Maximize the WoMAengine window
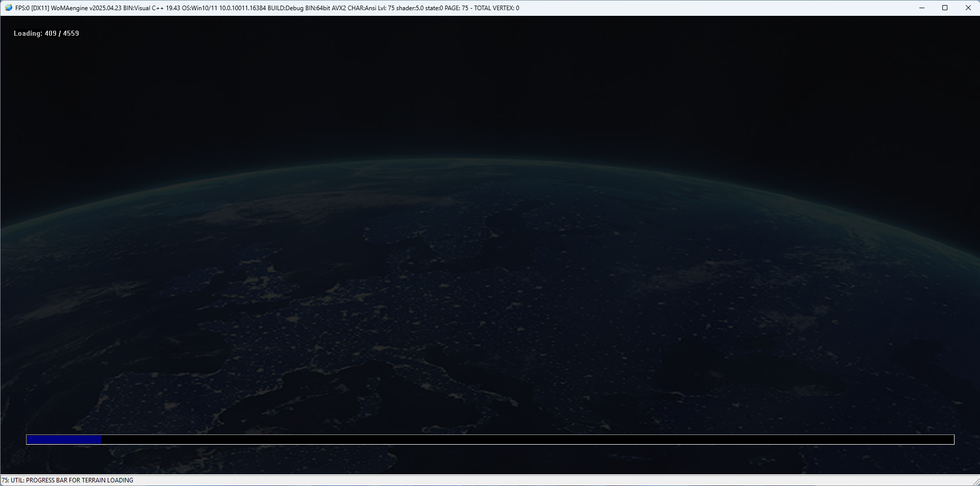This screenshot has height=486, width=980. coord(945,8)
